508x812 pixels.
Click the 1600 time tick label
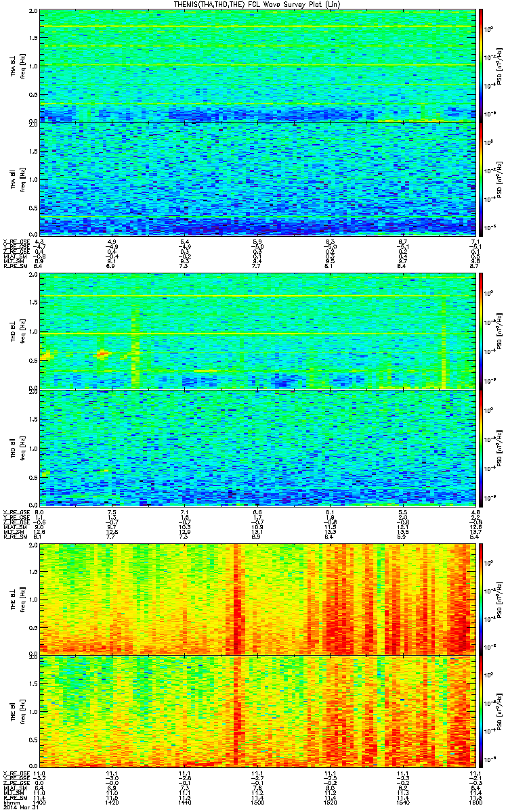[474, 803]
